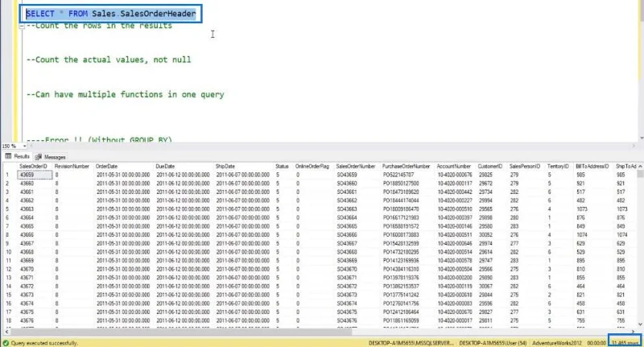Click the TerritoryID column header
The width and height of the screenshot is (644, 347).
(x=558, y=167)
